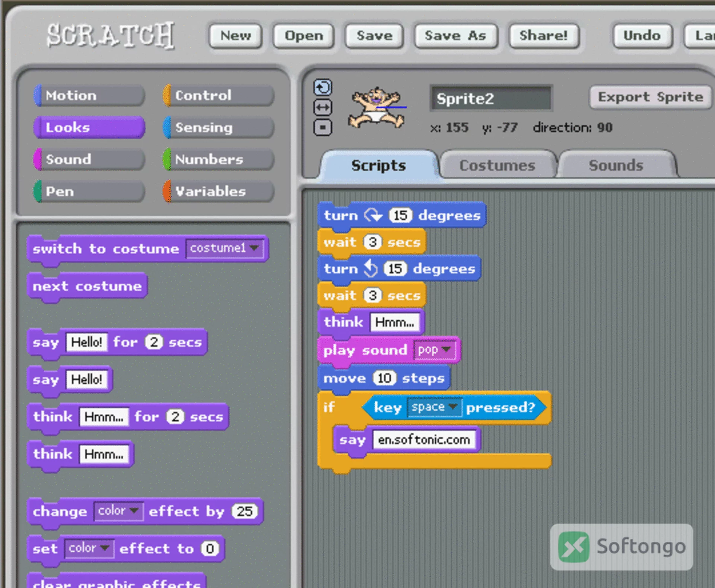
Task: Click the 15 value in clockwise turn block
Action: tap(400, 215)
